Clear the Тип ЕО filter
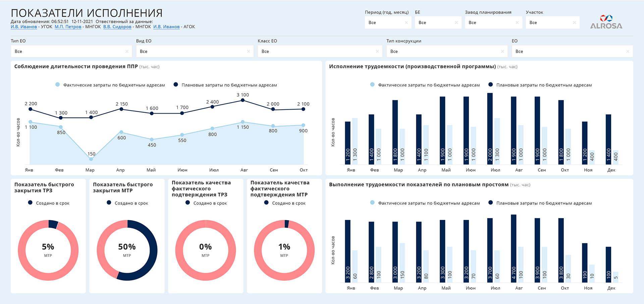The height and width of the screenshot is (304, 644). pyautogui.click(x=127, y=52)
